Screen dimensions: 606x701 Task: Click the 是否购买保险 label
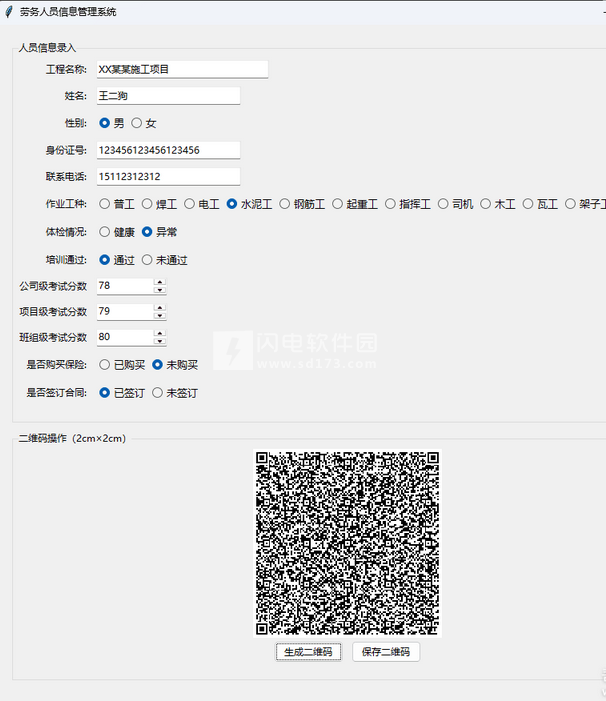point(56,365)
